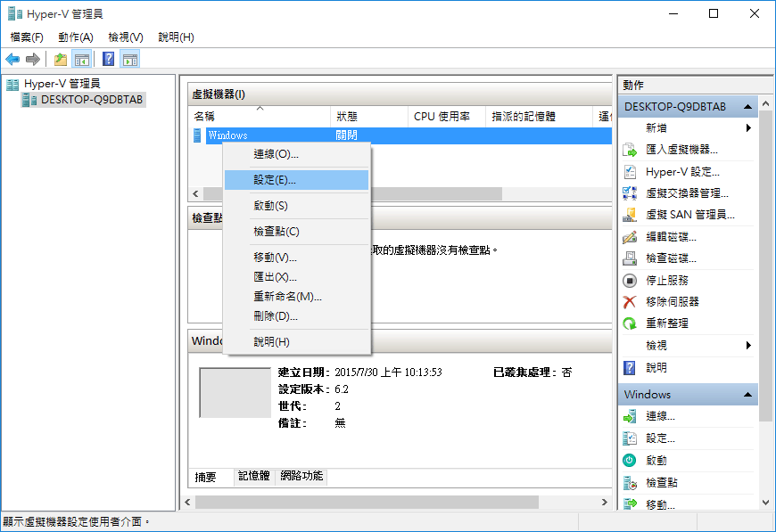Screen dimensions: 776x532
Task: Click the VM list scrollbar left arrow
Action: click(195, 193)
